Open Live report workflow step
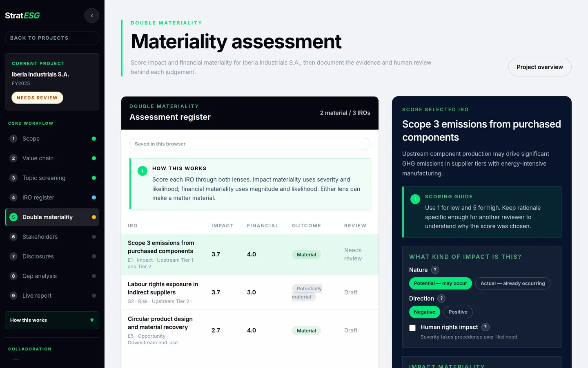 point(52,296)
